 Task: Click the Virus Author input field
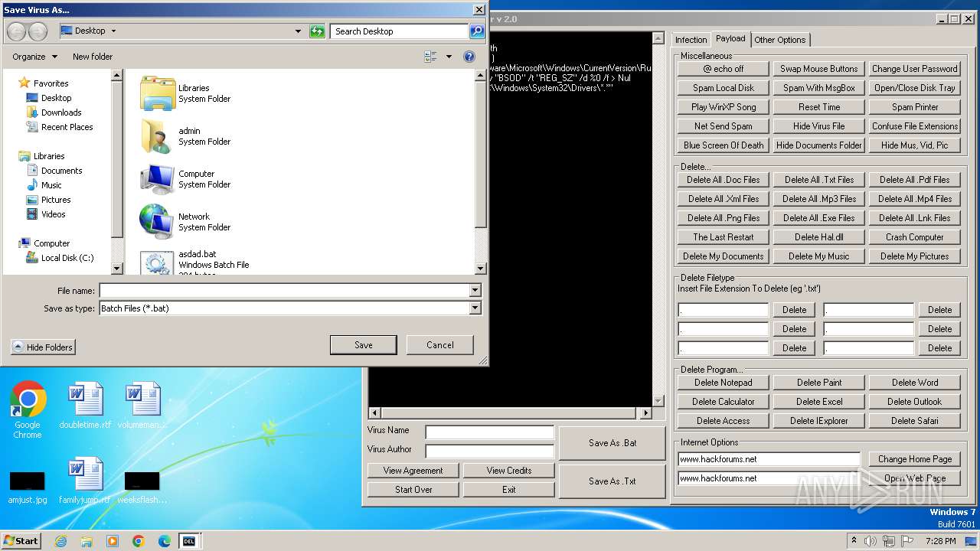(x=490, y=452)
